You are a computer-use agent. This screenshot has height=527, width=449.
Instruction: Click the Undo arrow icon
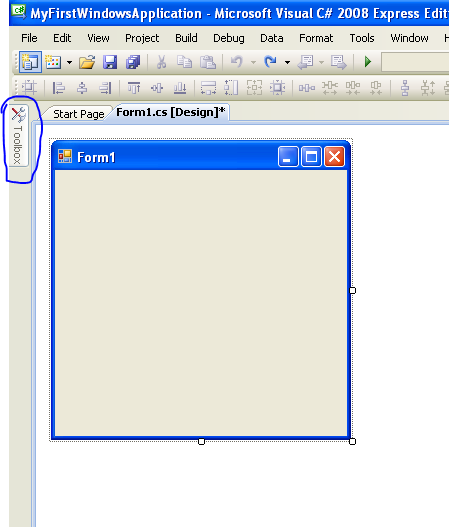(x=237, y=62)
